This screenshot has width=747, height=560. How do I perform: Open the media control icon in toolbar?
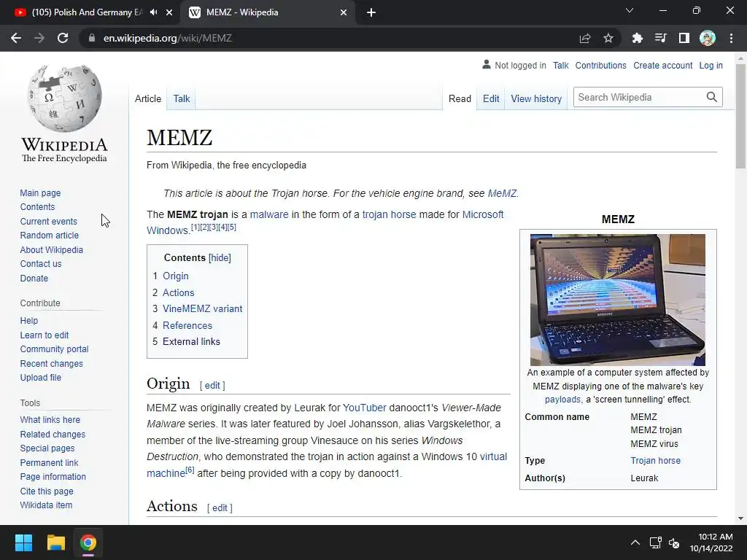[x=660, y=38]
